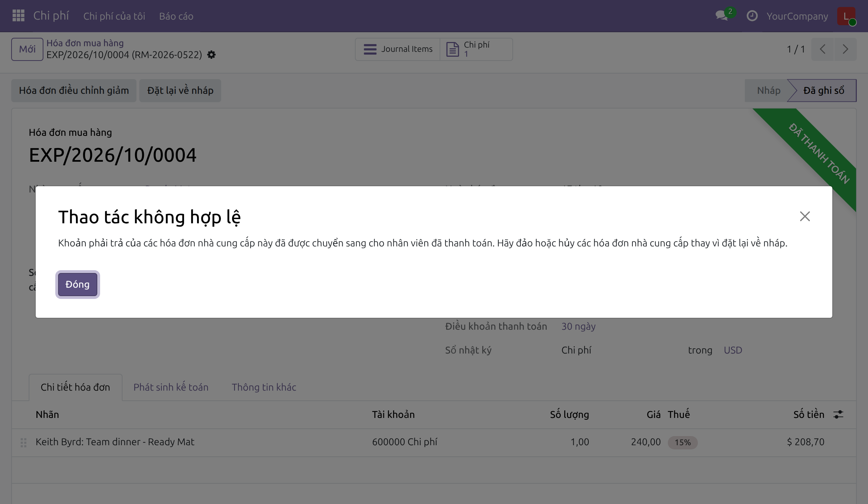Open the Báo cáo menu
Screen dimensions: 868x504
coord(176,16)
